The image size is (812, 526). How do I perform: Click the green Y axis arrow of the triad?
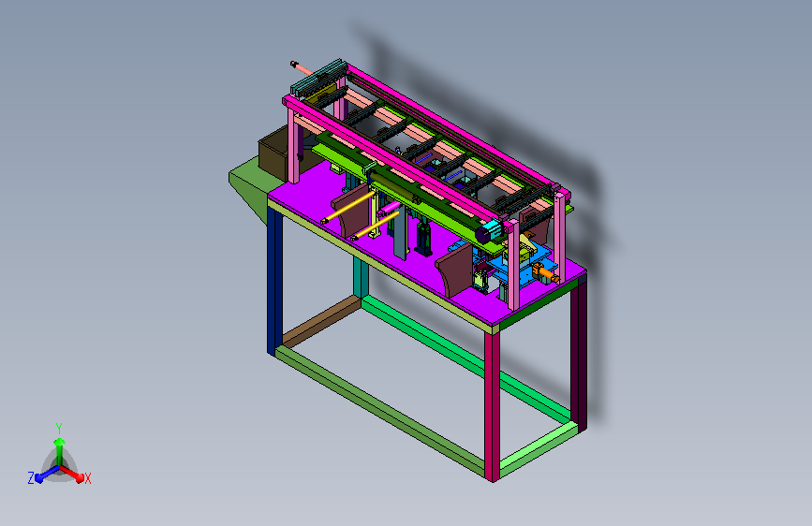tap(60, 452)
